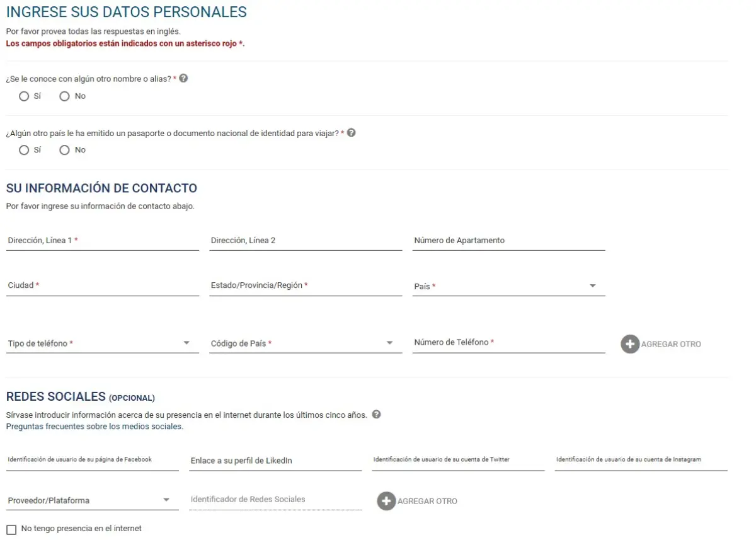The image size is (756, 540).
Task: Click the Estado/Provincia/Región field
Action: coord(306,285)
